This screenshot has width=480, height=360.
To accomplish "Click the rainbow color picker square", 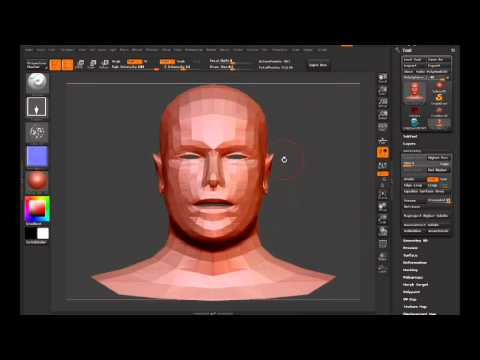I will pos(37,209).
